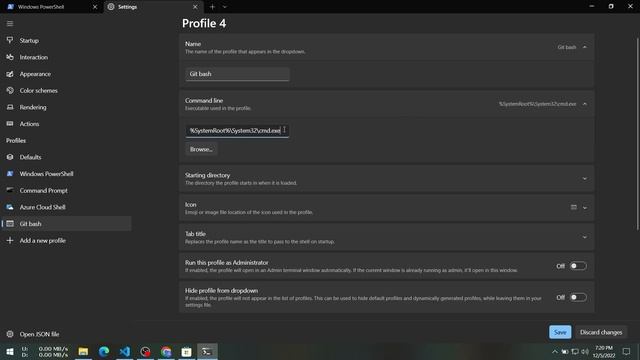Image resolution: width=640 pixels, height=360 pixels.
Task: Open Rendering settings
Action: (66, 107)
